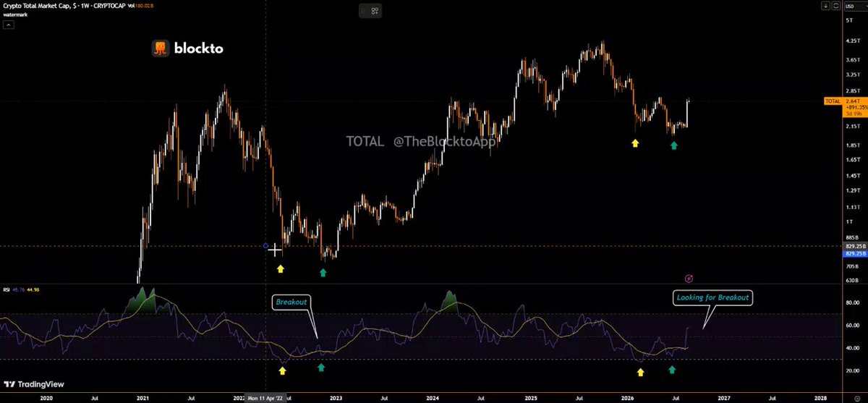This screenshot has height=403, width=868.
Task: Click the 2025 label on the time axis
Action: tap(530, 398)
